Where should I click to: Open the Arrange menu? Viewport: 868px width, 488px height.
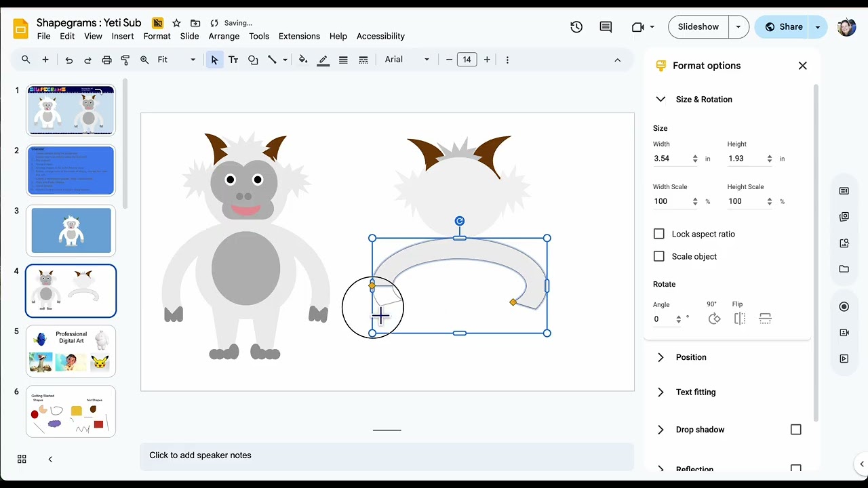pyautogui.click(x=224, y=37)
